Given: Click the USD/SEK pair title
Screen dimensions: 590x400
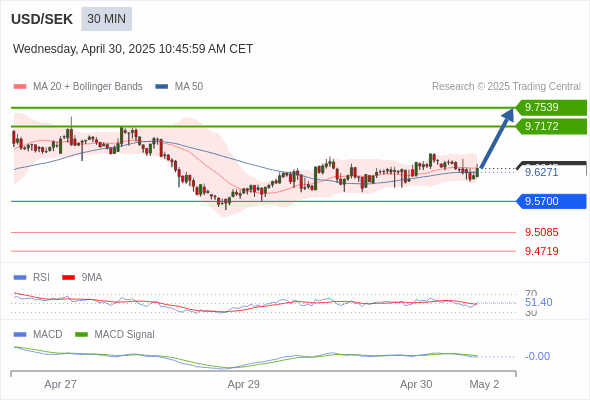Looking at the screenshot, I should (42, 19).
